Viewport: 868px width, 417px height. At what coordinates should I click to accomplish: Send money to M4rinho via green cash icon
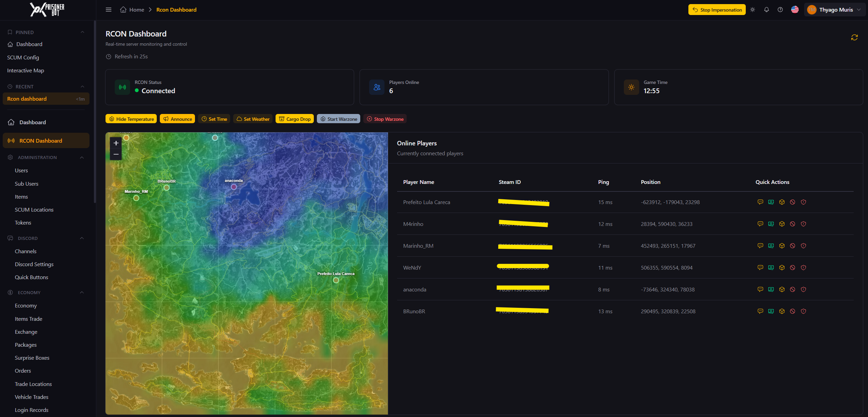(771, 224)
